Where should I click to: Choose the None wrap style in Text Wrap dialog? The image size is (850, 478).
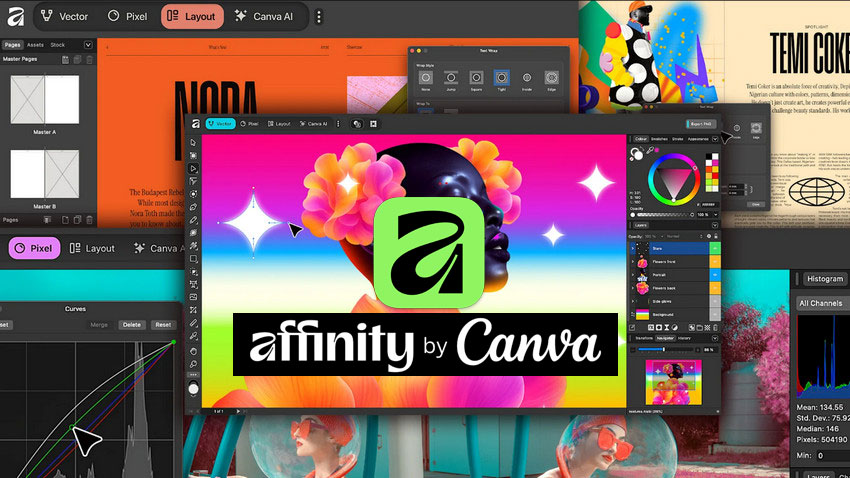(426, 78)
